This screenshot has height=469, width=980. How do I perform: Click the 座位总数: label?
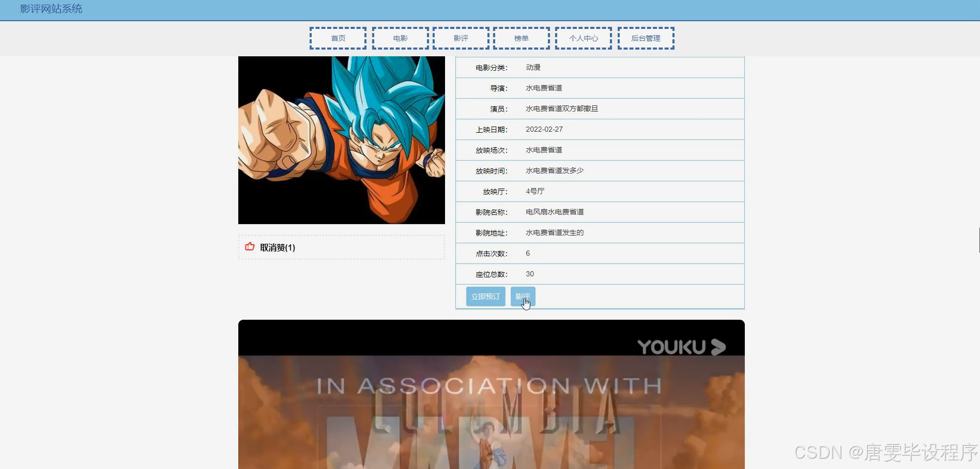[x=492, y=274]
